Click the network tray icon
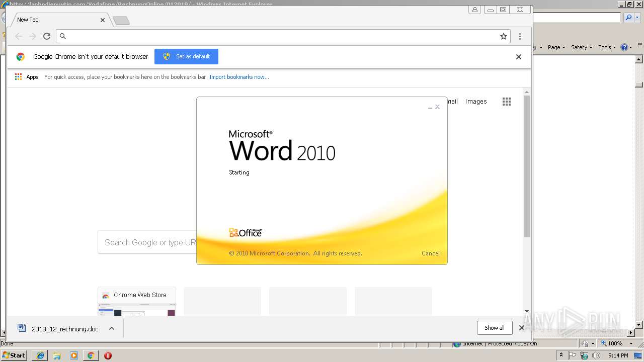 point(584,355)
